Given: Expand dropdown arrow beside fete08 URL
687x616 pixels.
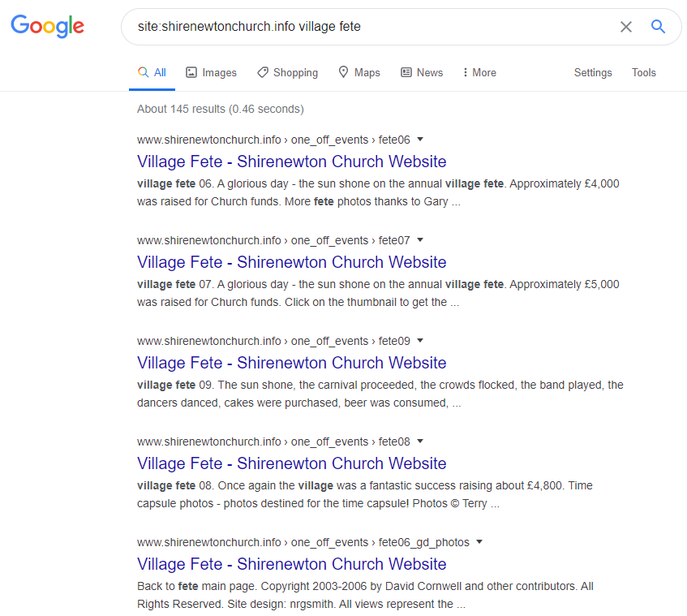Looking at the screenshot, I should [x=420, y=441].
